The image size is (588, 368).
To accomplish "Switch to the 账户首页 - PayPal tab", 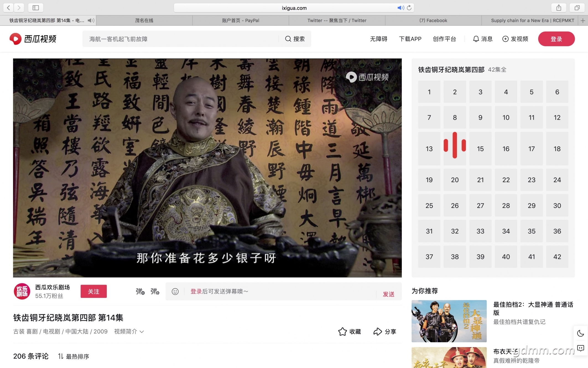I will pos(241,20).
